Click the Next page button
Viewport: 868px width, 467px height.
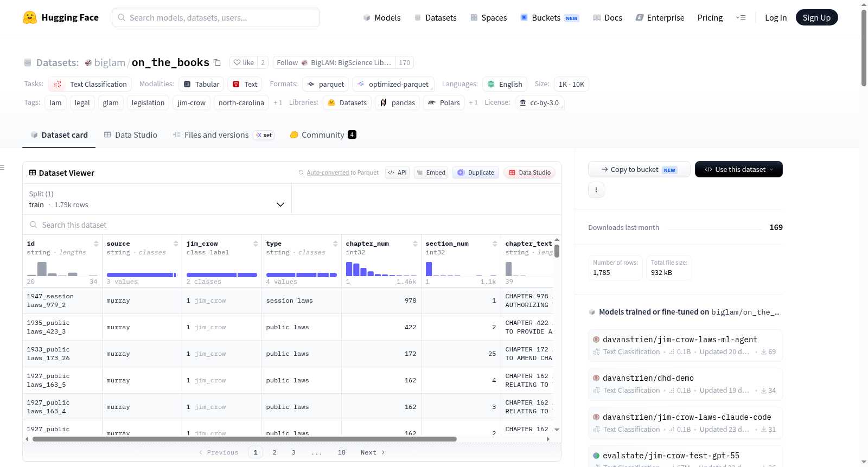373,452
